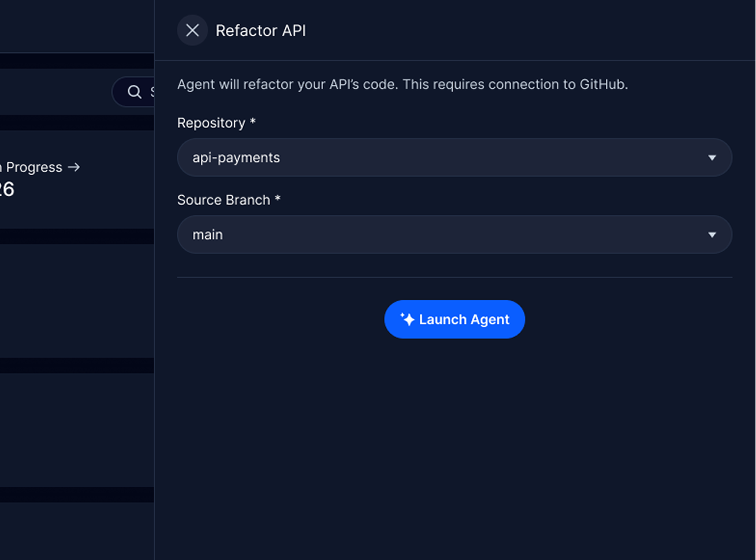Click the word GitHub in description
Image resolution: width=756 pixels, height=560 pixels.
602,84
